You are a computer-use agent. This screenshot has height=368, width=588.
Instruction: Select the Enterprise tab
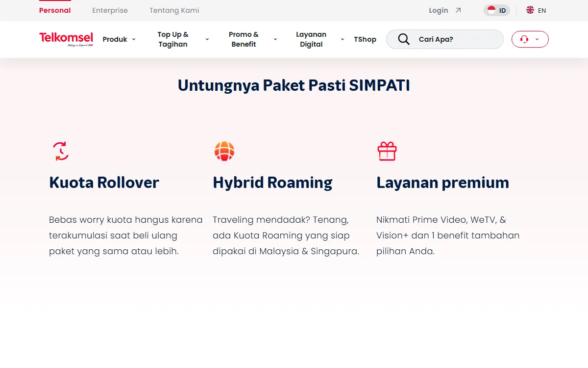(x=110, y=10)
